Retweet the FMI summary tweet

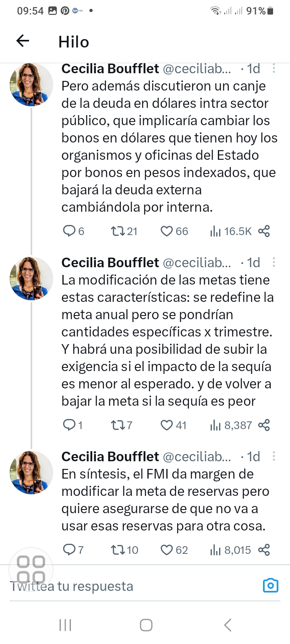pyautogui.click(x=118, y=550)
